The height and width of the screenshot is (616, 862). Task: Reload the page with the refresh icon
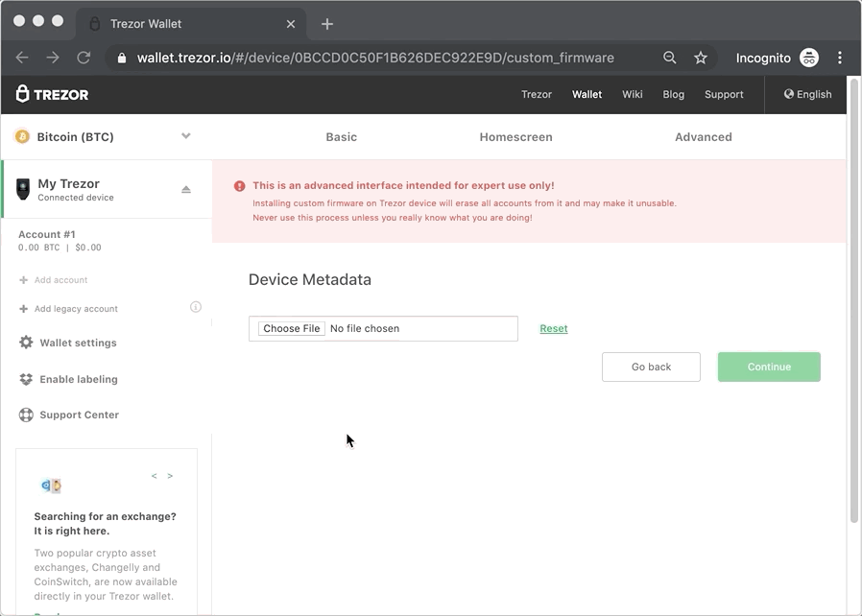point(84,58)
